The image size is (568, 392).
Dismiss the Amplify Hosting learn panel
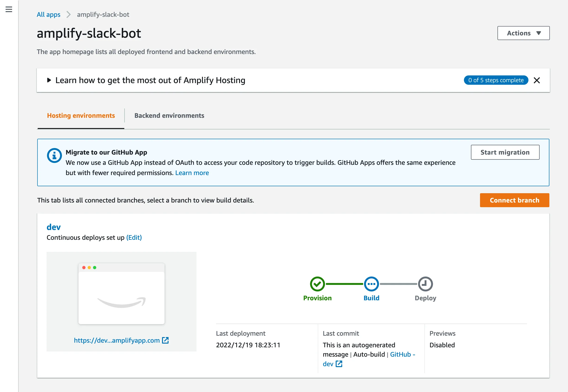(x=537, y=80)
